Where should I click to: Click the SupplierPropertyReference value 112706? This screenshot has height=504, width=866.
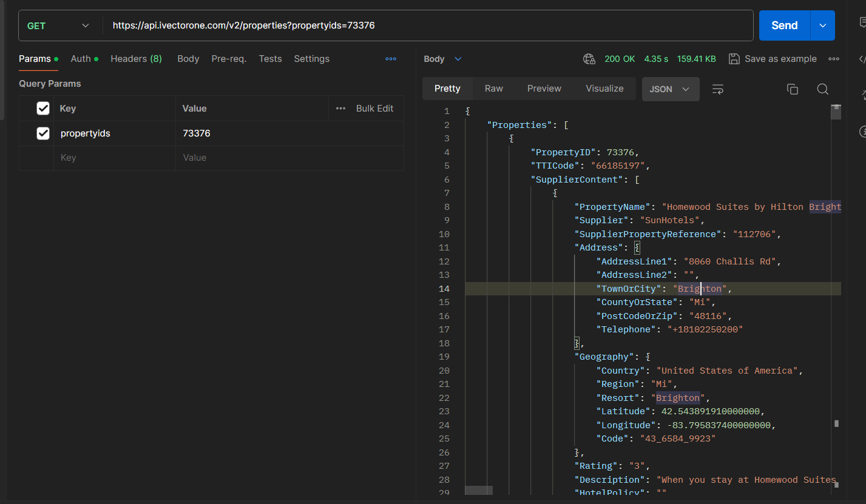[755, 234]
